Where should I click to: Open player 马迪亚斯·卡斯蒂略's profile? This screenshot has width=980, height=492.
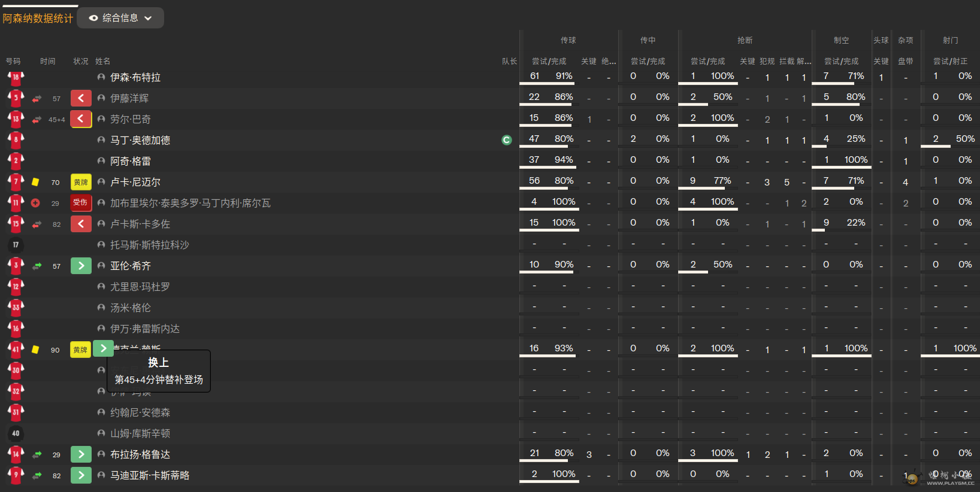pos(150,475)
